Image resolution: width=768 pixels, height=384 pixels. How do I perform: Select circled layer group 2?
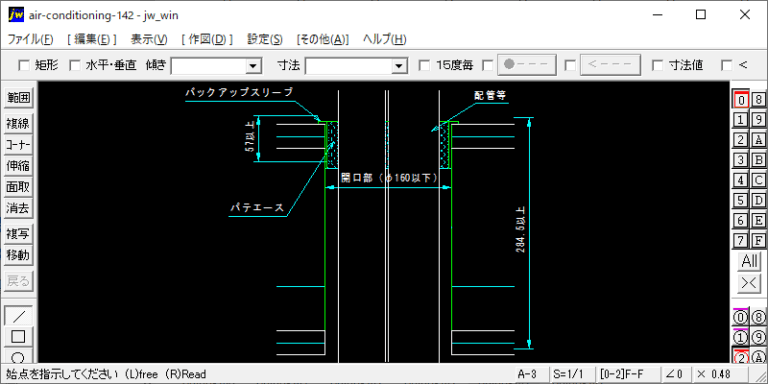(x=741, y=357)
